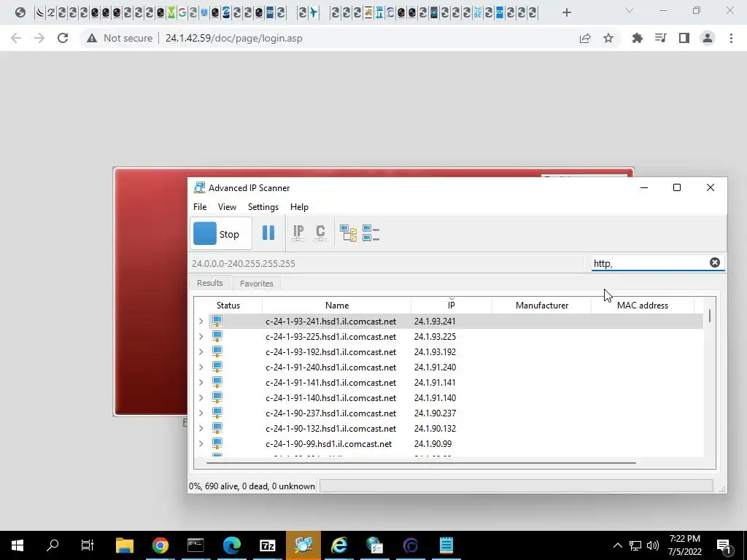Screen dimensions: 747x560
Task: Click the Collapse all toolbar icon
Action: (371, 233)
